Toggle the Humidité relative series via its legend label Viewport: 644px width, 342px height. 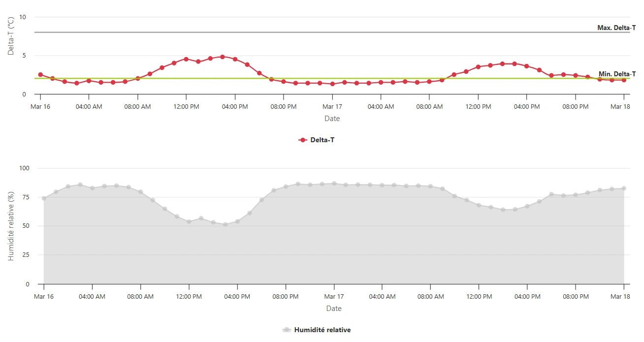tap(322, 330)
